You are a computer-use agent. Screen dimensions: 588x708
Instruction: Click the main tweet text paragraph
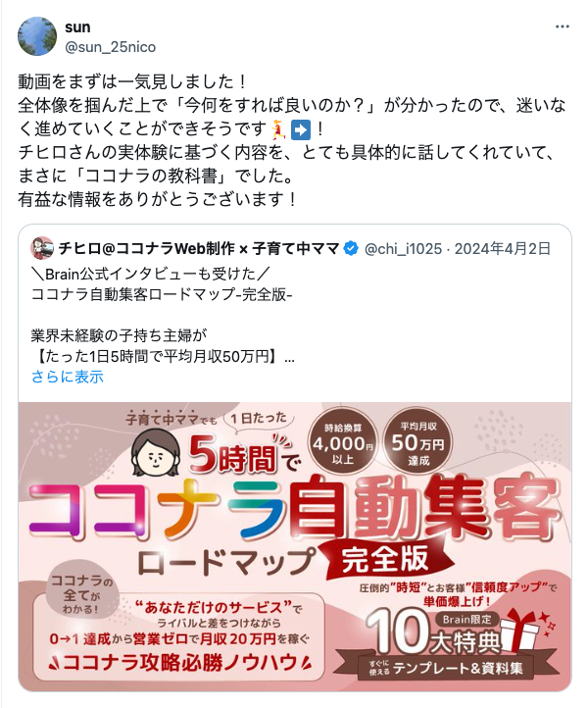click(x=291, y=140)
